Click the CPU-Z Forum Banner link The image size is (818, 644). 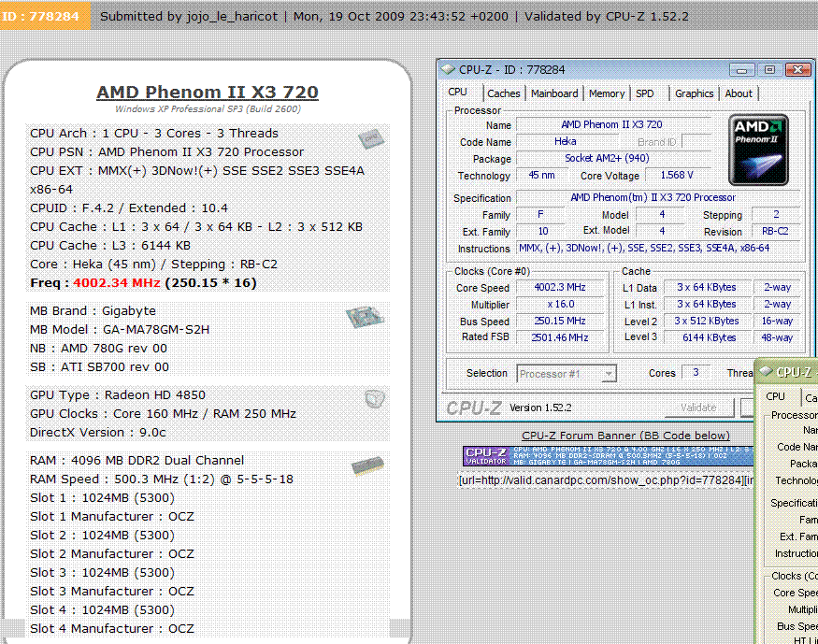[x=625, y=436]
